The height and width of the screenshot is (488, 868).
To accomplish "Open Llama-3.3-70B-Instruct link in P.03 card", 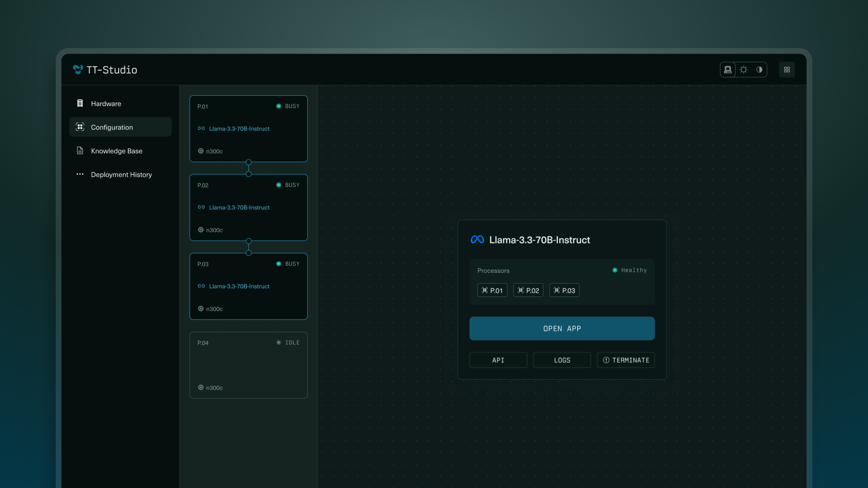I will pyautogui.click(x=239, y=286).
